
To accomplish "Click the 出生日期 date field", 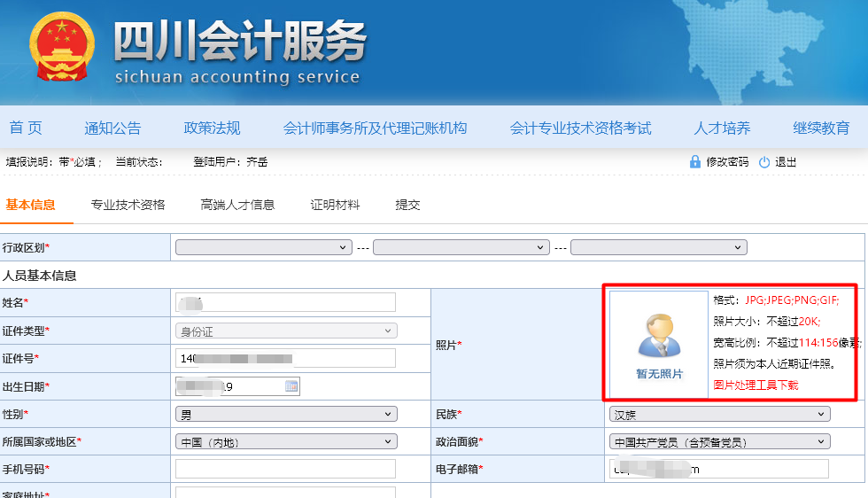I will click(237, 386).
